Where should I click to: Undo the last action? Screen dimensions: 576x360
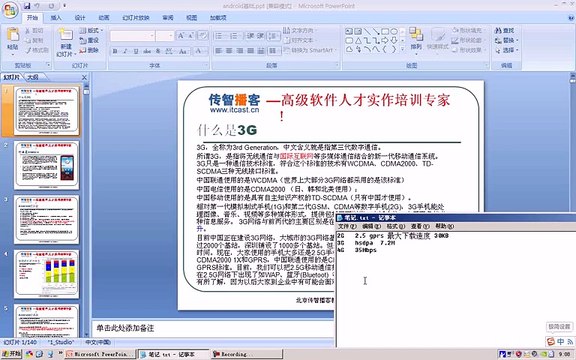(x=37, y=6)
